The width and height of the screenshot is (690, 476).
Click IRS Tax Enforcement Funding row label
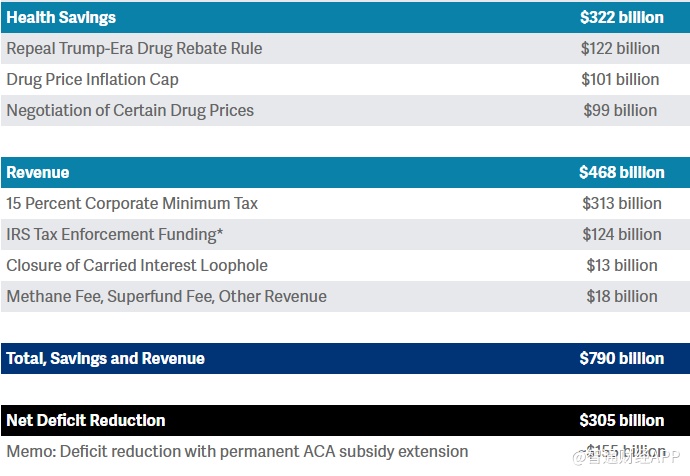pos(115,234)
